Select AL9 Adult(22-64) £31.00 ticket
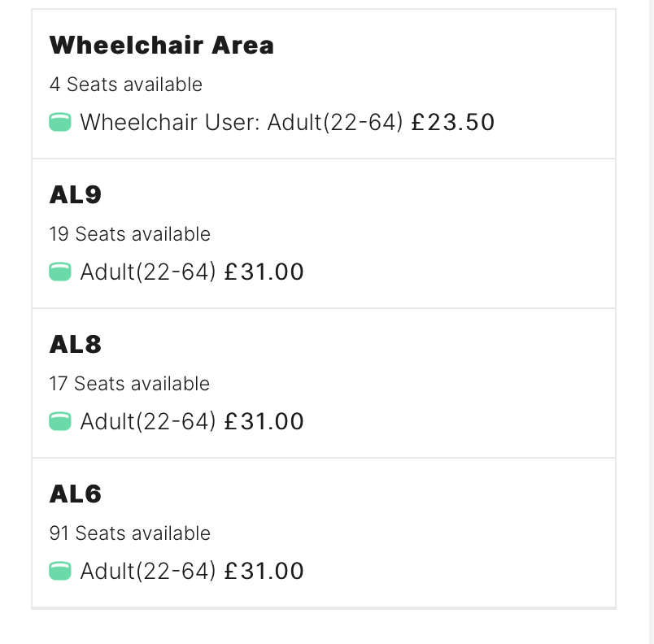This screenshot has height=644, width=654. pos(177,272)
